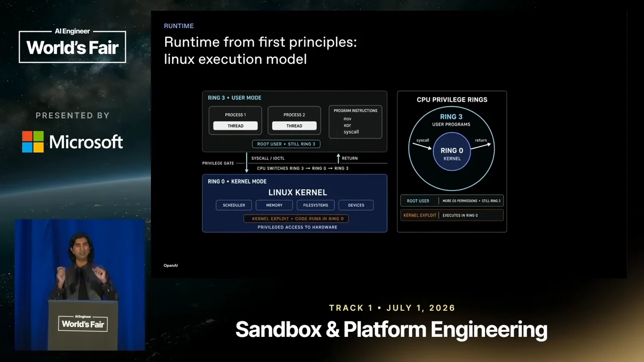Viewport: 644px width, 362px height.
Task: Click the 'RING 3 • USER MODE' heading
Action: [234, 98]
